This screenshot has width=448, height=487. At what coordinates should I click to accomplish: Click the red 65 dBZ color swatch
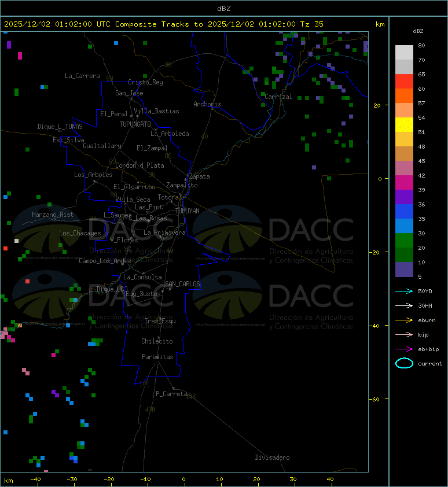[404, 81]
